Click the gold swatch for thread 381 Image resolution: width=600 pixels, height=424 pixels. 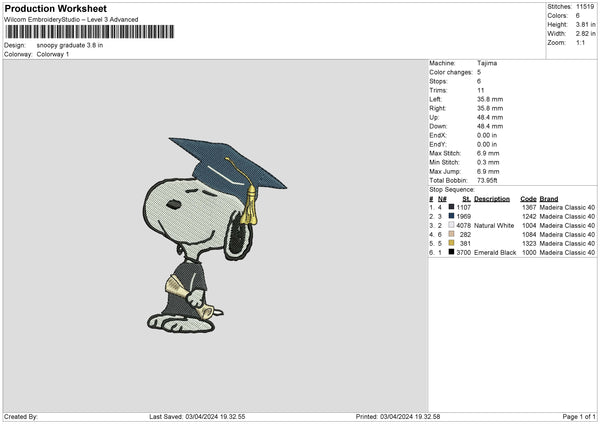452,243
